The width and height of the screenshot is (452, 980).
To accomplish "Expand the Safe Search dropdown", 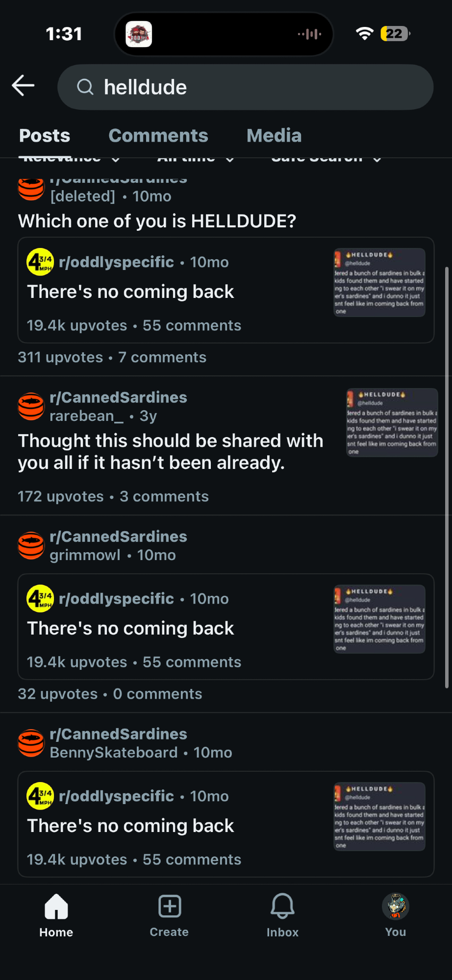I will [326, 159].
